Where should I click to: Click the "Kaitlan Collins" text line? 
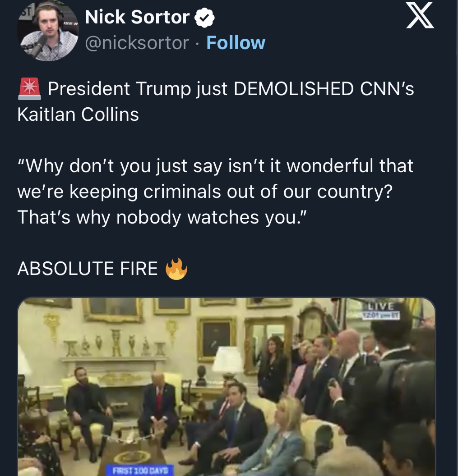tap(78, 114)
